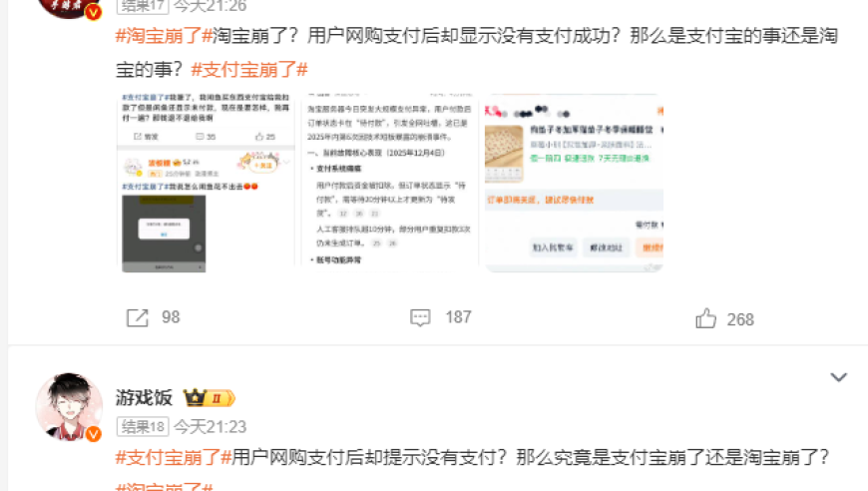Click the repost icon with count 98
This screenshot has height=491, width=868.
138,317
